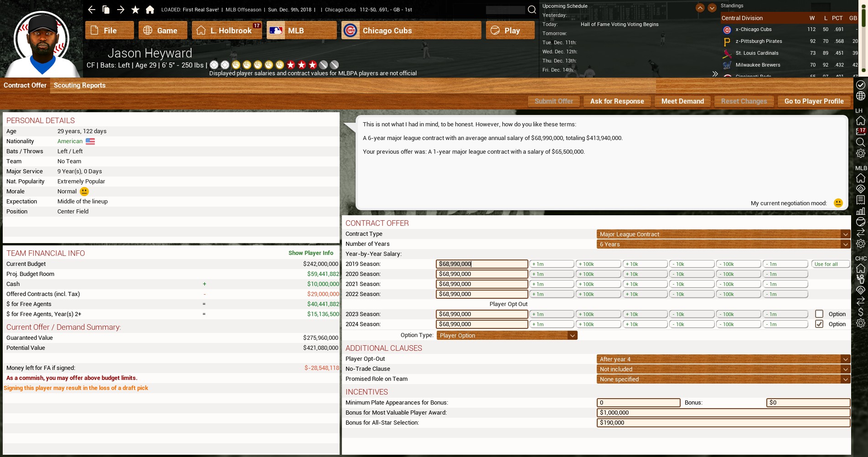Open the MLB menu
868x457 pixels.
(301, 30)
